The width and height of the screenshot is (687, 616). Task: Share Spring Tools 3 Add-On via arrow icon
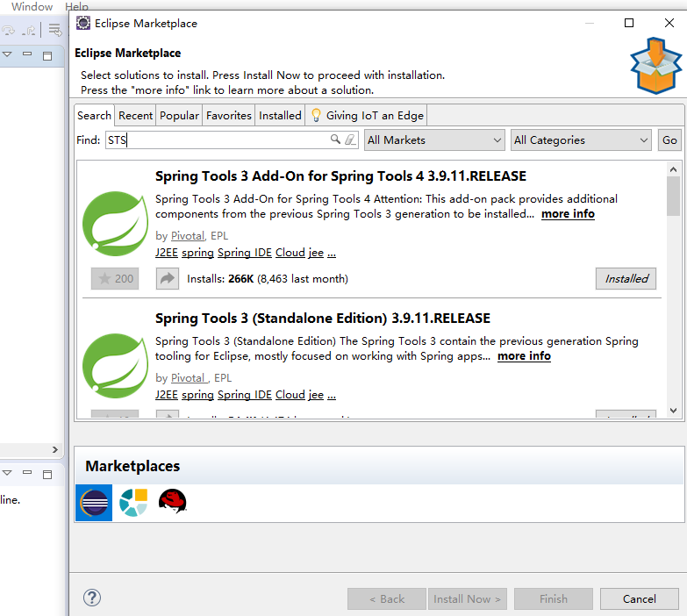[168, 279]
